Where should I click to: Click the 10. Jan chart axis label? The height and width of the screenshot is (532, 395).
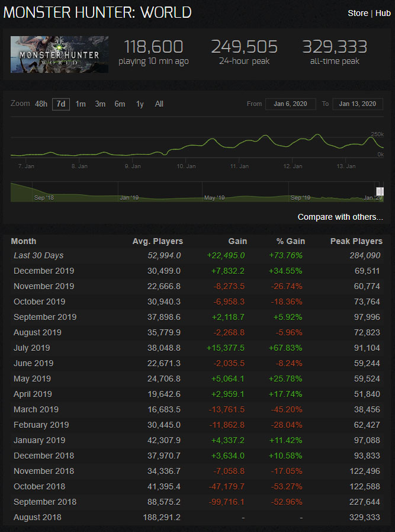[187, 166]
